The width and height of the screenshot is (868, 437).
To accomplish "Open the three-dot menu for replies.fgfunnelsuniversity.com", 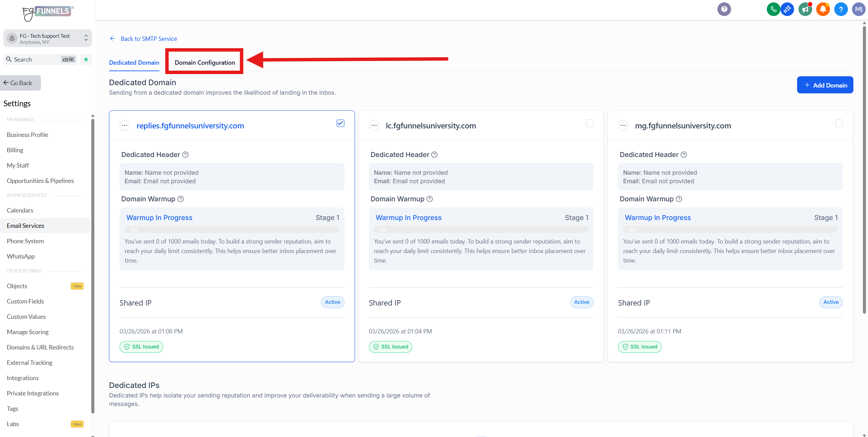I will pos(125,126).
